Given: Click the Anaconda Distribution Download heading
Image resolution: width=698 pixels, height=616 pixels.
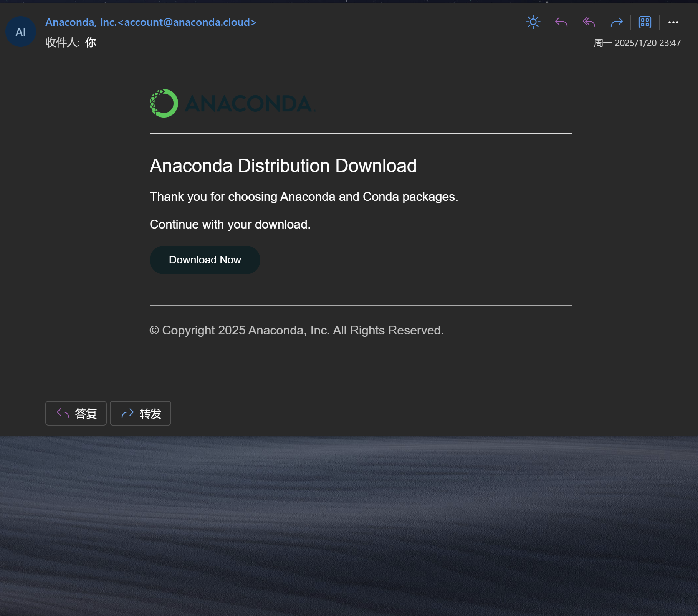Looking at the screenshot, I should coord(283,166).
